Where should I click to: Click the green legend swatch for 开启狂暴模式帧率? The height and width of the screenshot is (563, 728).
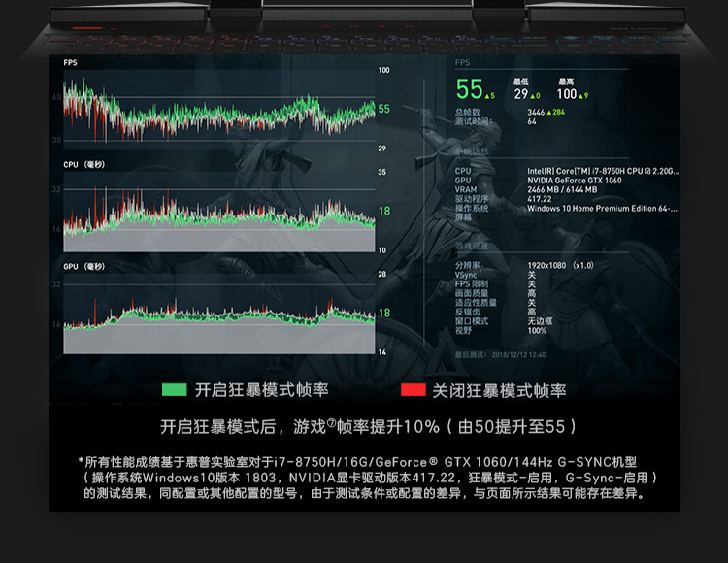pyautogui.click(x=174, y=390)
